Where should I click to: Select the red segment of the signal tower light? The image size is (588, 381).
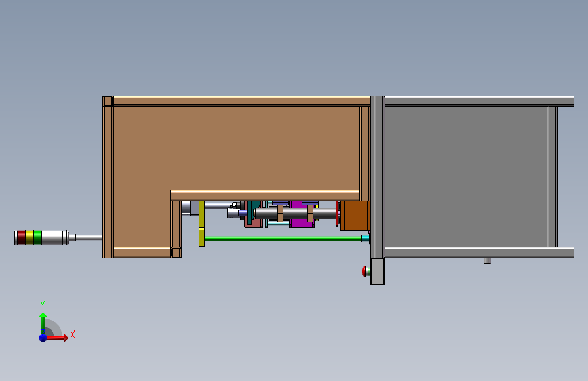(22, 238)
